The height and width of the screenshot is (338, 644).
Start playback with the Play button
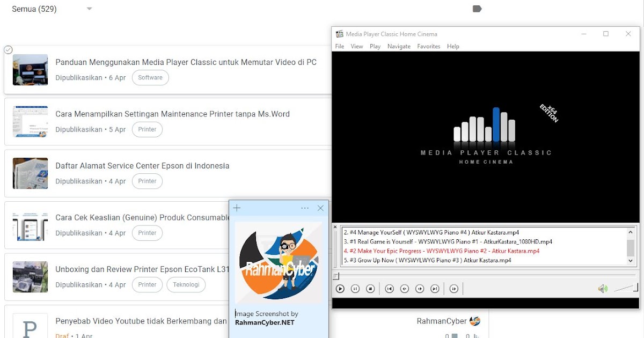[x=340, y=289]
